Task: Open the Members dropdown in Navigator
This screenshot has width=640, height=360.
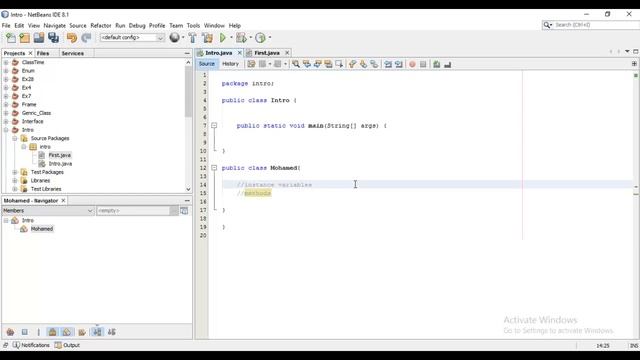Action: coord(48,211)
